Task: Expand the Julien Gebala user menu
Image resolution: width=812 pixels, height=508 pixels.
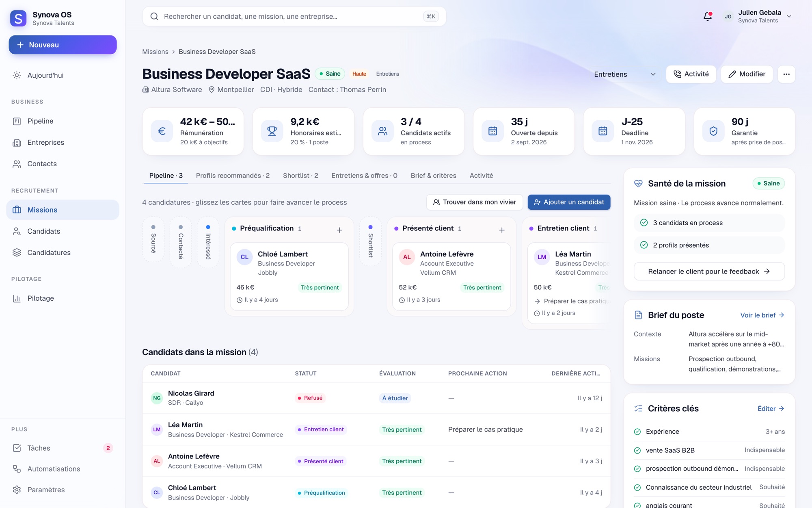Action: coord(757,17)
